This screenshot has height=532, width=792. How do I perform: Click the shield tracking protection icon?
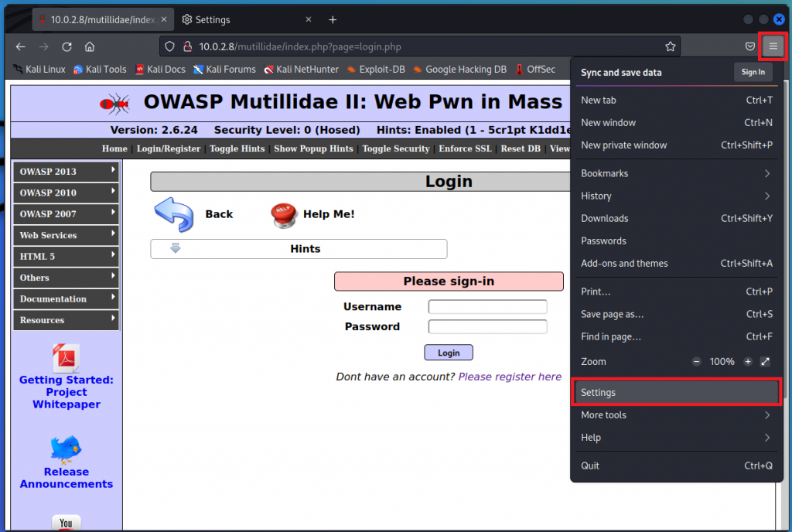tap(169, 46)
